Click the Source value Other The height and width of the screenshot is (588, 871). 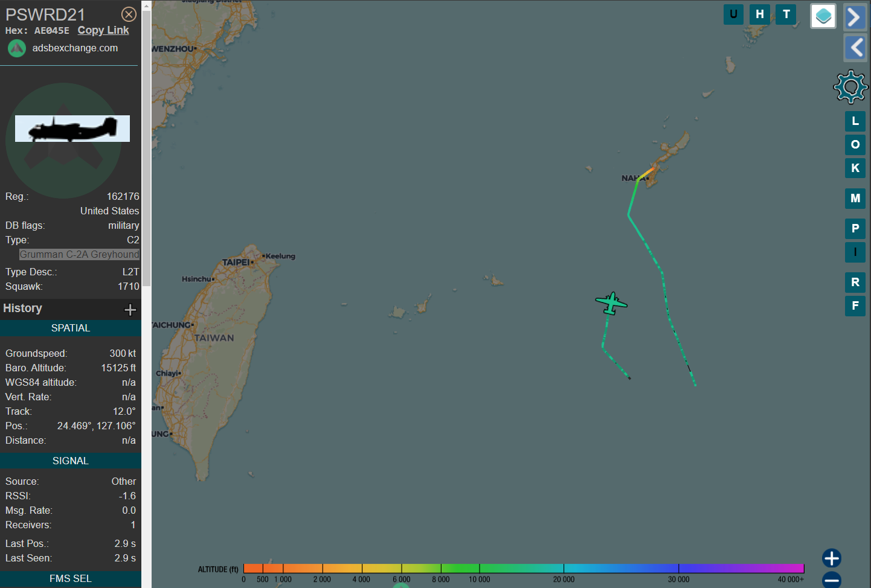click(124, 482)
